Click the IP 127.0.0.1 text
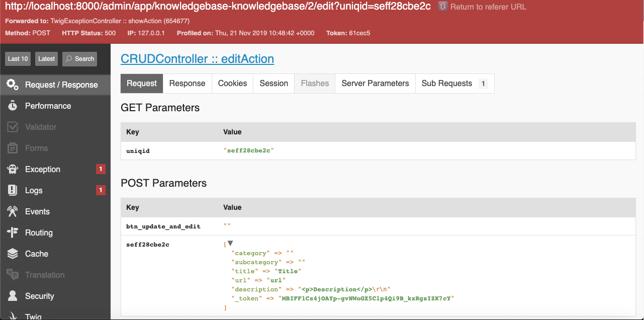Screen dimensions: 644x320 [146, 33]
